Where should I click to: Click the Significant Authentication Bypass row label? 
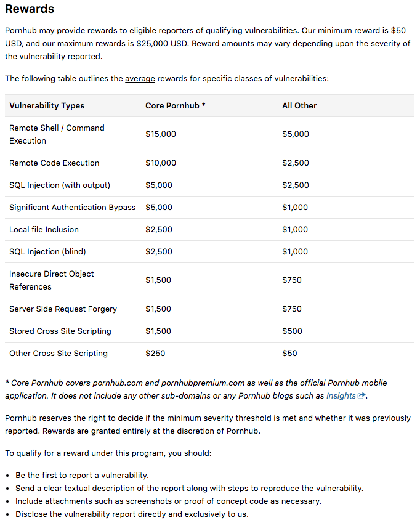(72, 208)
